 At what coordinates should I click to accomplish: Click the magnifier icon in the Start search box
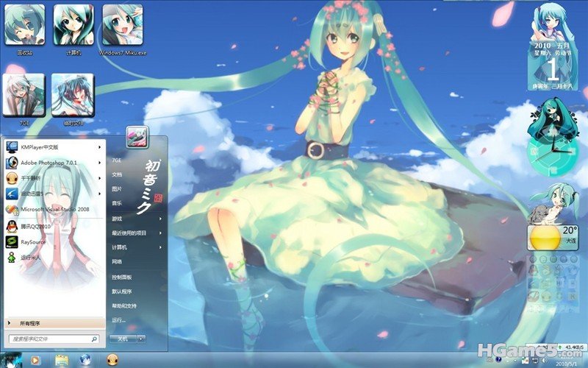pos(94,339)
